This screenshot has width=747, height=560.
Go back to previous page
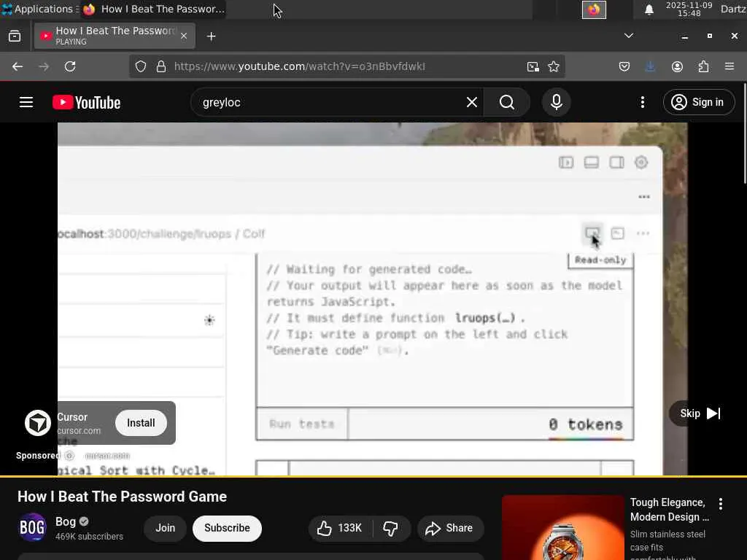tap(18, 66)
